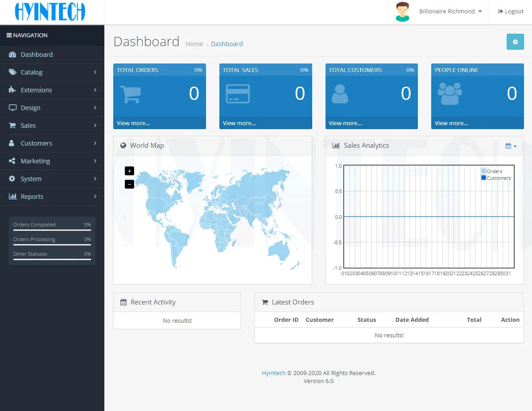Click the cart icon beside Latest Orders
532x411 pixels.
click(265, 302)
